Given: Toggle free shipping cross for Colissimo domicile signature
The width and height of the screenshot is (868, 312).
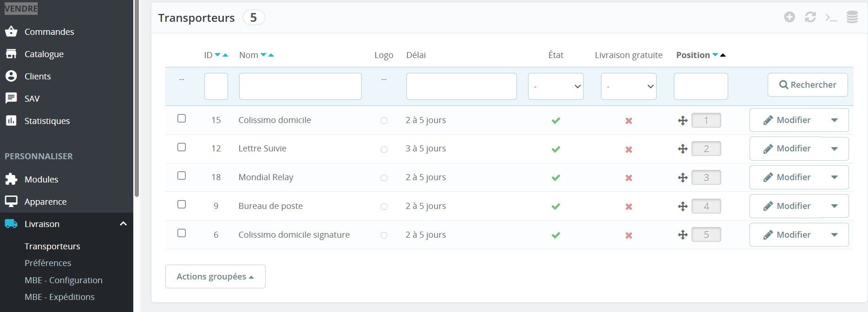Looking at the screenshot, I should 629,235.
